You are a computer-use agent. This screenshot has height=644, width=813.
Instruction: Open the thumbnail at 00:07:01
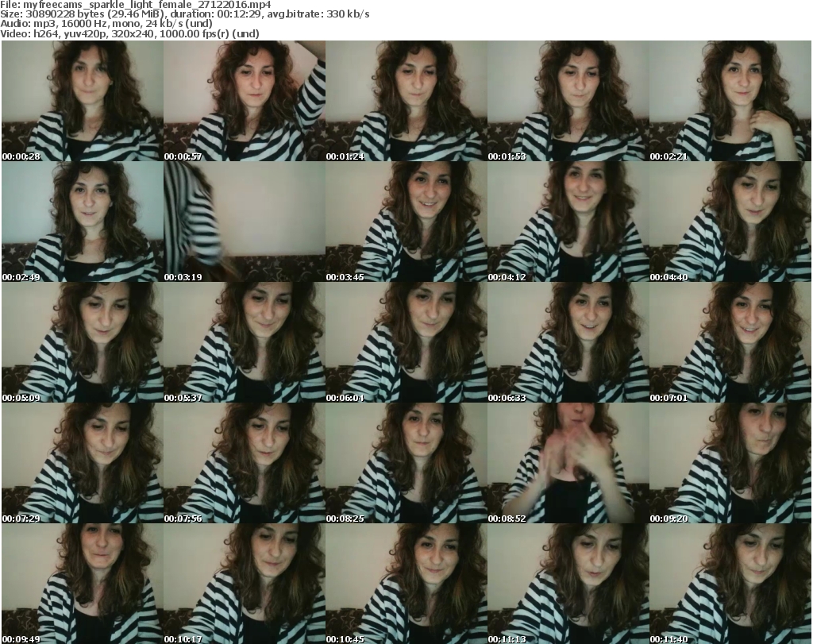pyautogui.click(x=730, y=342)
